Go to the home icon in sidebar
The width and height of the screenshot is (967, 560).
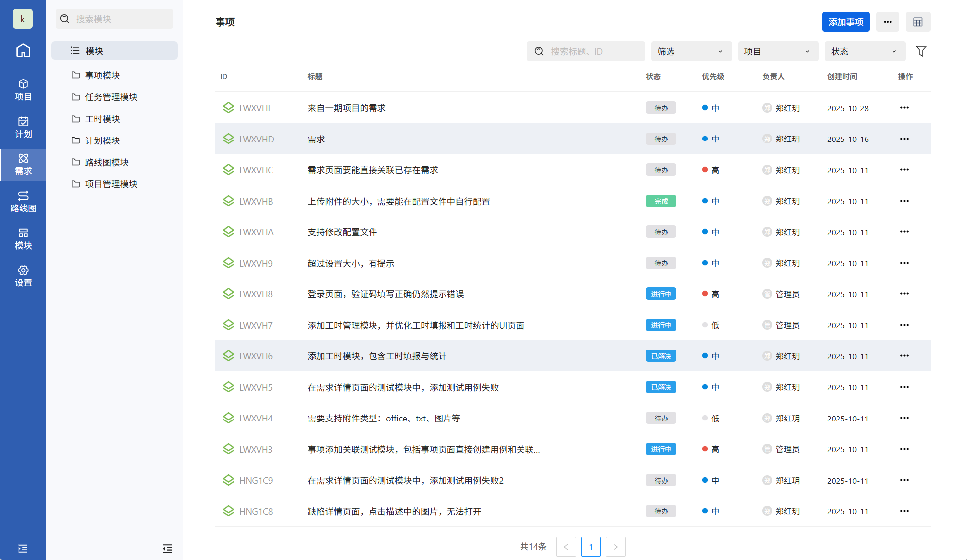coord(23,51)
